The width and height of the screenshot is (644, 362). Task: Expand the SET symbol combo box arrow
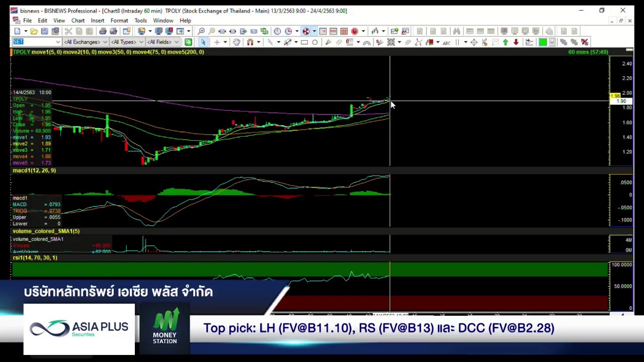point(58,42)
